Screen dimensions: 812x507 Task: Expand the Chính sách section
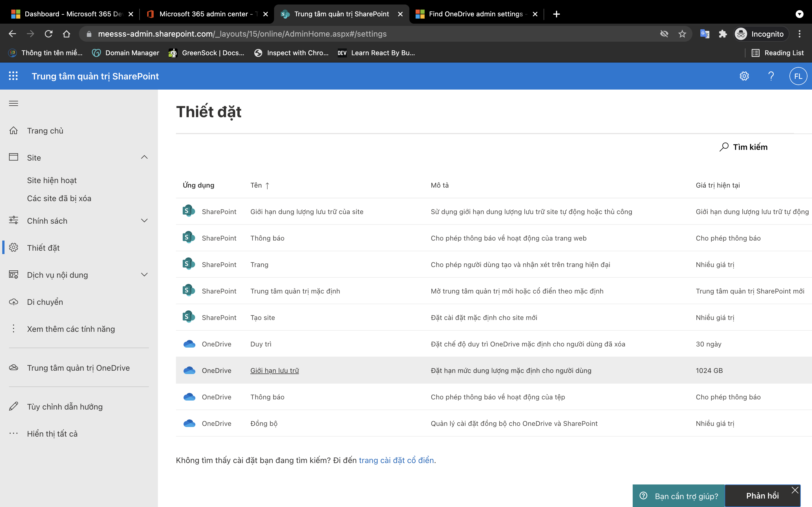pos(144,220)
